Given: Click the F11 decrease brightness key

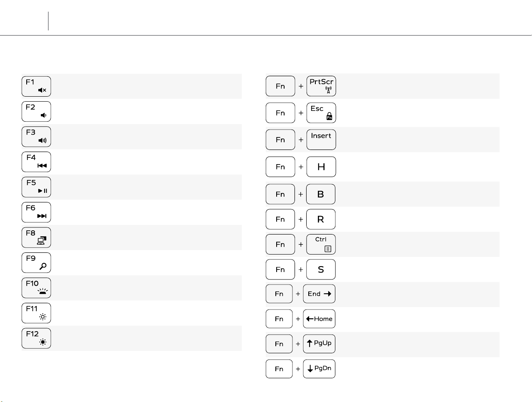Looking at the screenshot, I should pyautogui.click(x=36, y=313).
